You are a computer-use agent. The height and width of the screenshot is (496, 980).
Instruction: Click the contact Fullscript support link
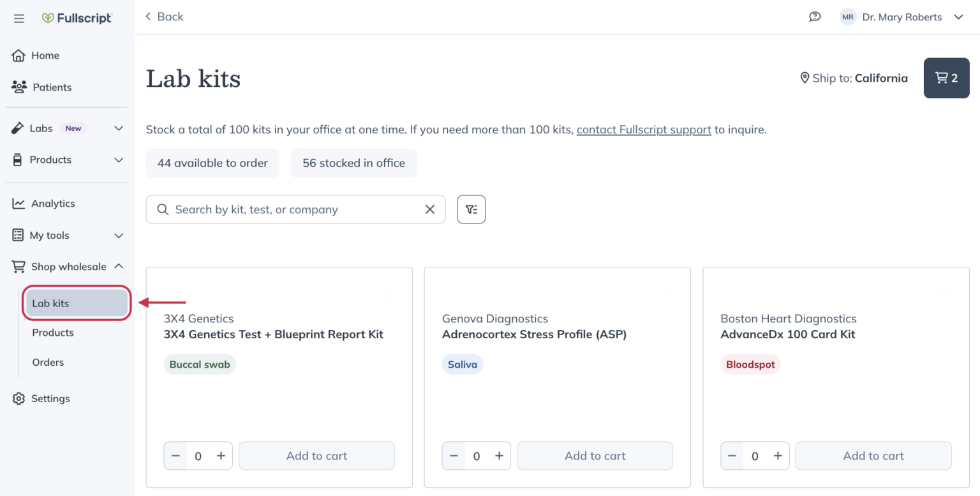643,129
